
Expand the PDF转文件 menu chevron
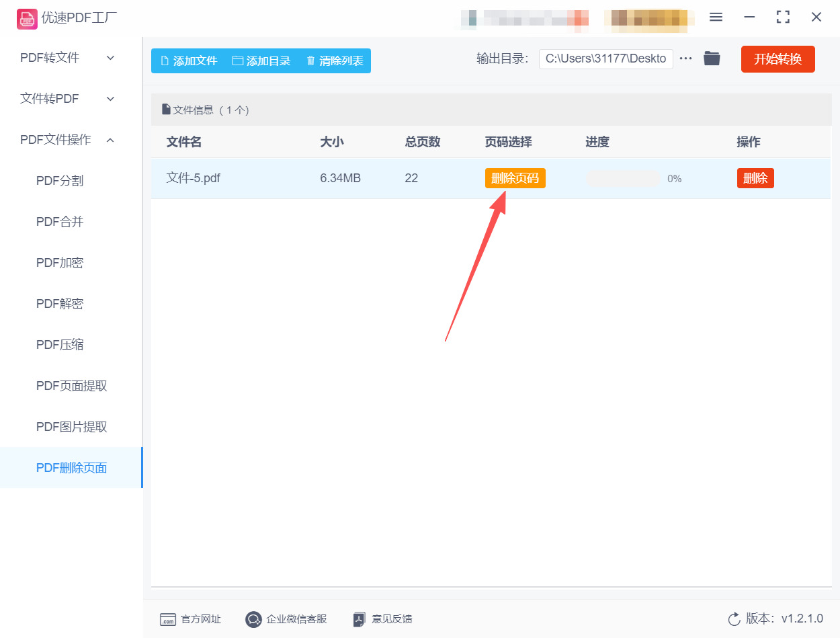111,58
